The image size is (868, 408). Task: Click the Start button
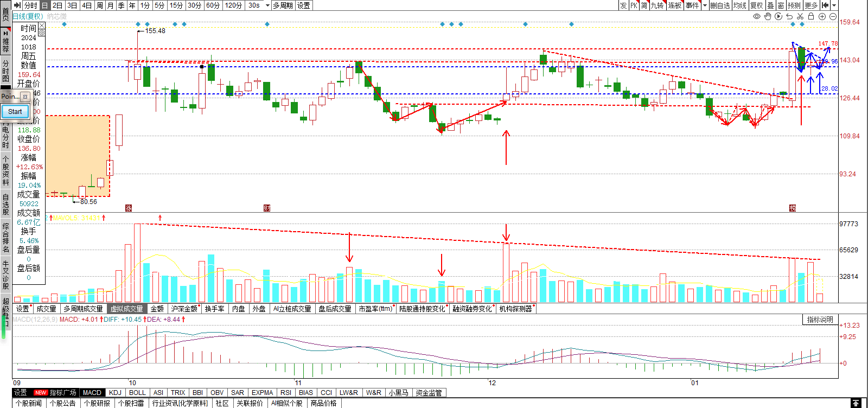[15, 112]
